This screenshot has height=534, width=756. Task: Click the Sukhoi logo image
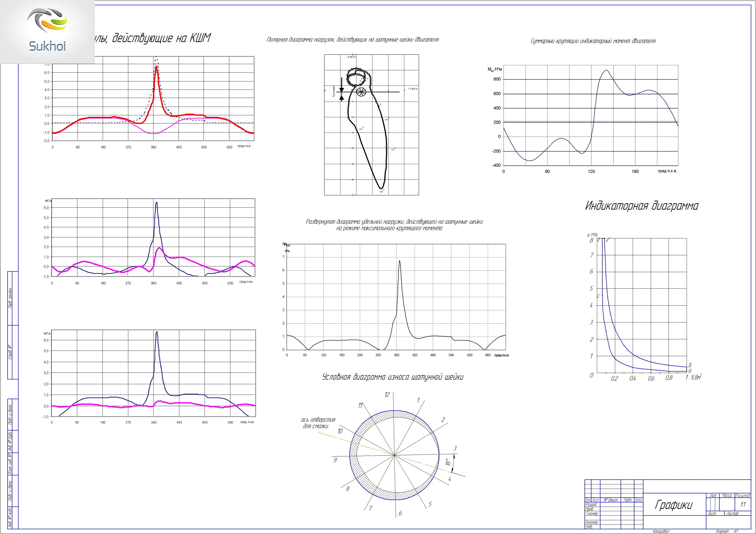click(x=47, y=32)
